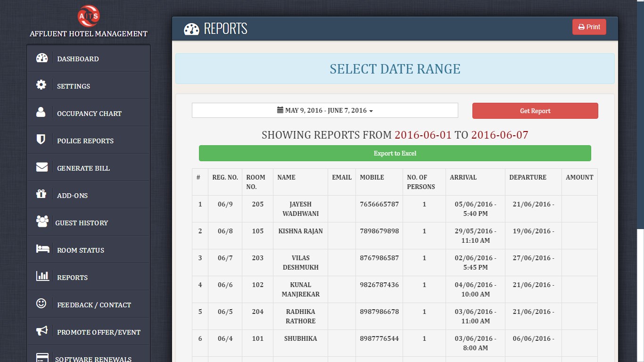Open the Settings menu item
Image resolution: width=644 pixels, height=362 pixels.
(x=89, y=86)
